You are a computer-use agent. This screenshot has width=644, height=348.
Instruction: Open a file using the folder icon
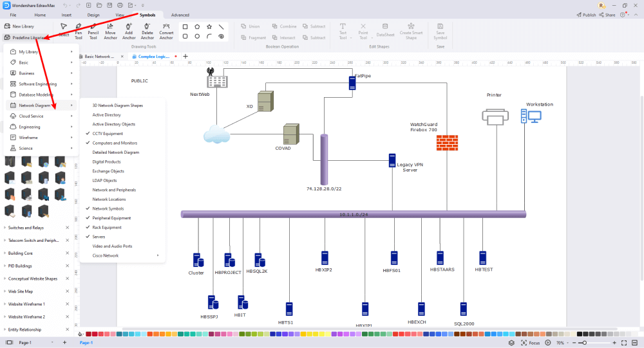(99, 5)
